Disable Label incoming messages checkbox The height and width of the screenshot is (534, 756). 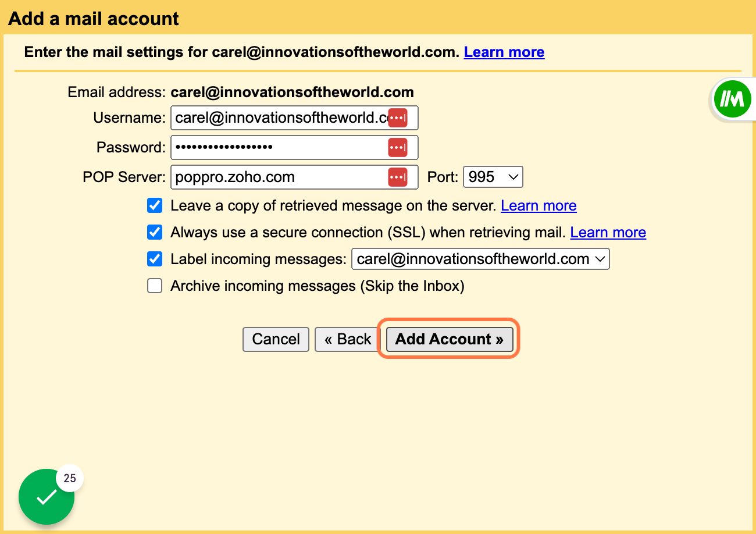point(155,259)
